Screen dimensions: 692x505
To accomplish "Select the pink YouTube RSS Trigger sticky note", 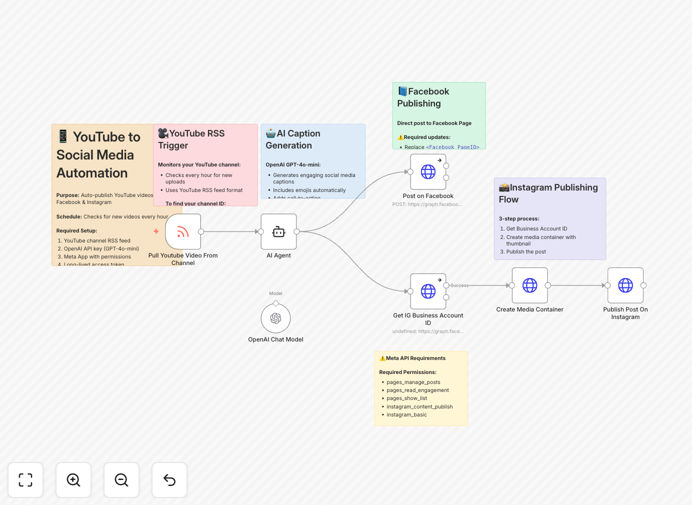I will pyautogui.click(x=206, y=165).
